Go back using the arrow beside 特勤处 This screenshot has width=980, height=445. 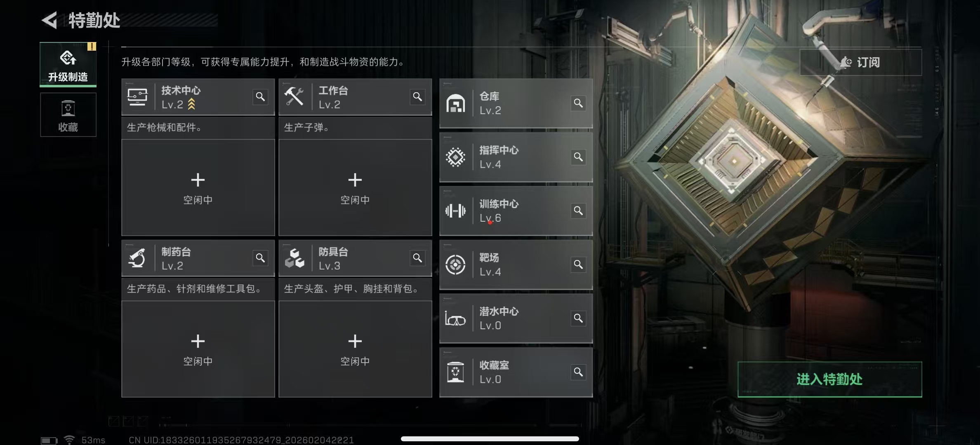click(x=49, y=20)
